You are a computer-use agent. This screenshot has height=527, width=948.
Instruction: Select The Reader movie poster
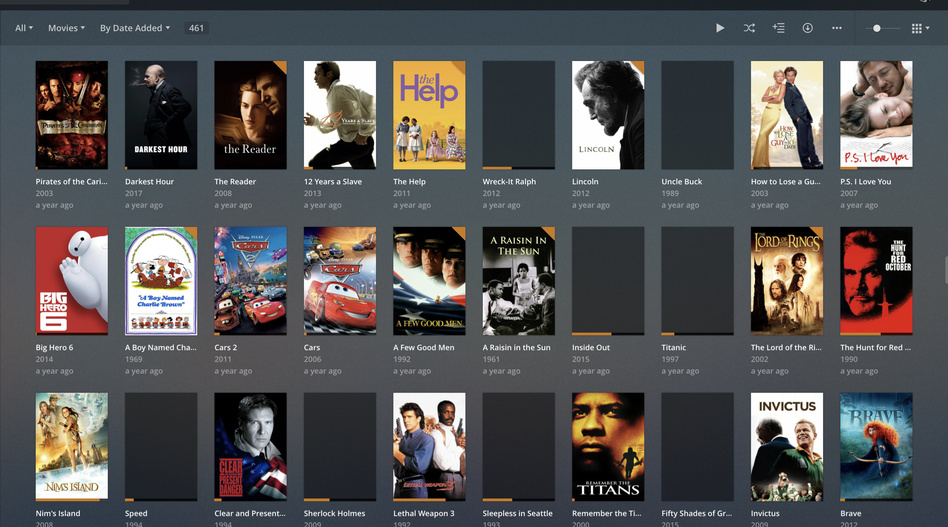(x=250, y=115)
